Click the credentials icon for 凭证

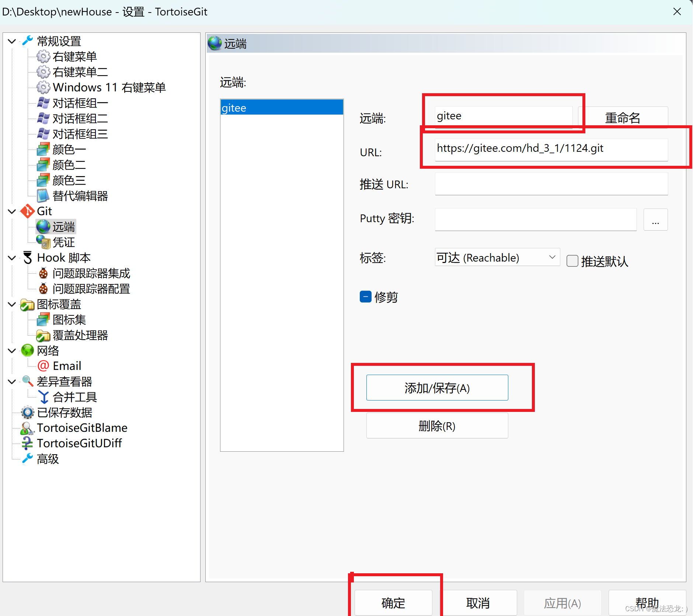click(x=43, y=242)
